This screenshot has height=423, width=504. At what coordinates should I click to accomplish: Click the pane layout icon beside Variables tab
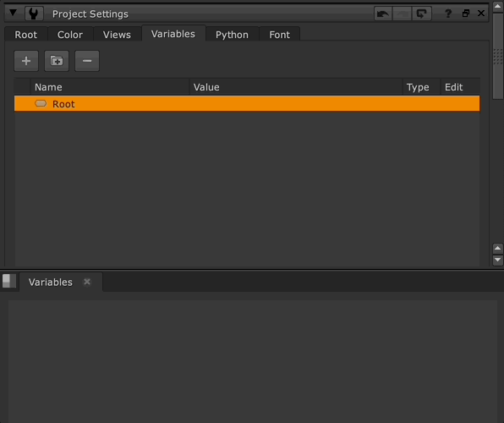tap(9, 281)
